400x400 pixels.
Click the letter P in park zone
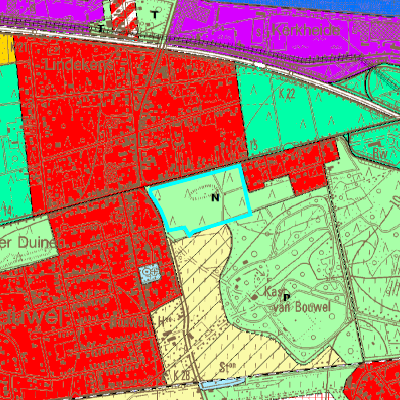[x=286, y=296]
